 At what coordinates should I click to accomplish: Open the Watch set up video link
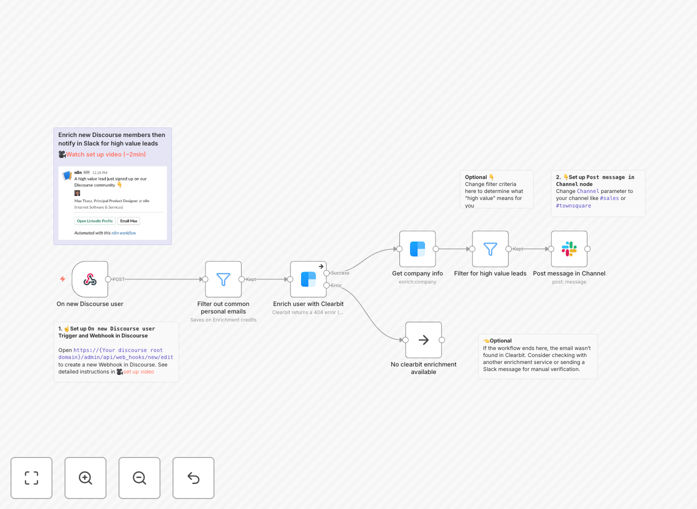coord(106,154)
